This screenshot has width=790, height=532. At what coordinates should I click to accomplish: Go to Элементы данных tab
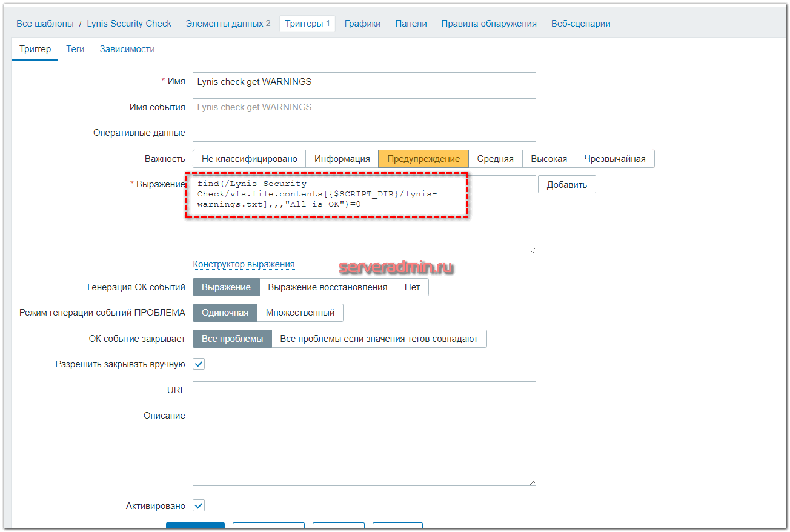tap(228, 24)
